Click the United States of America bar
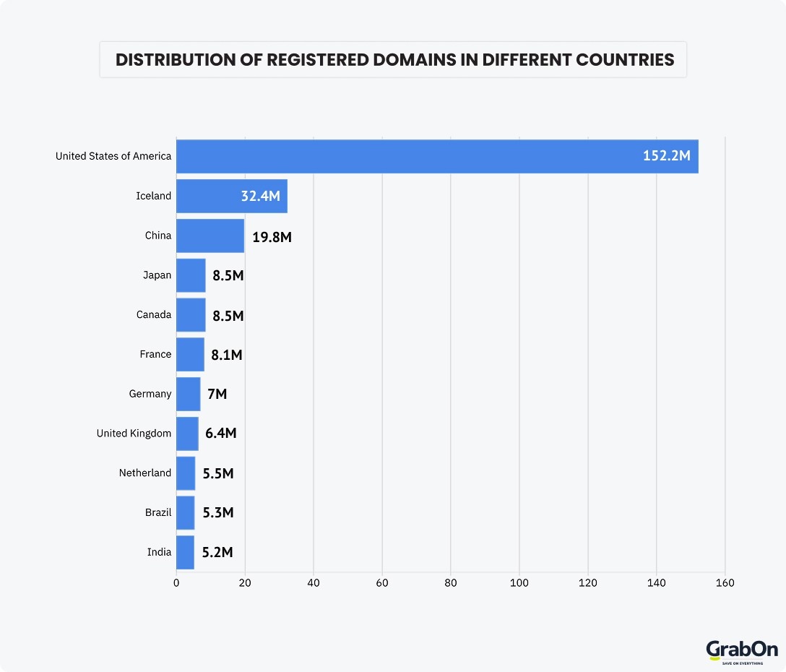This screenshot has height=672, width=786. pos(437,157)
